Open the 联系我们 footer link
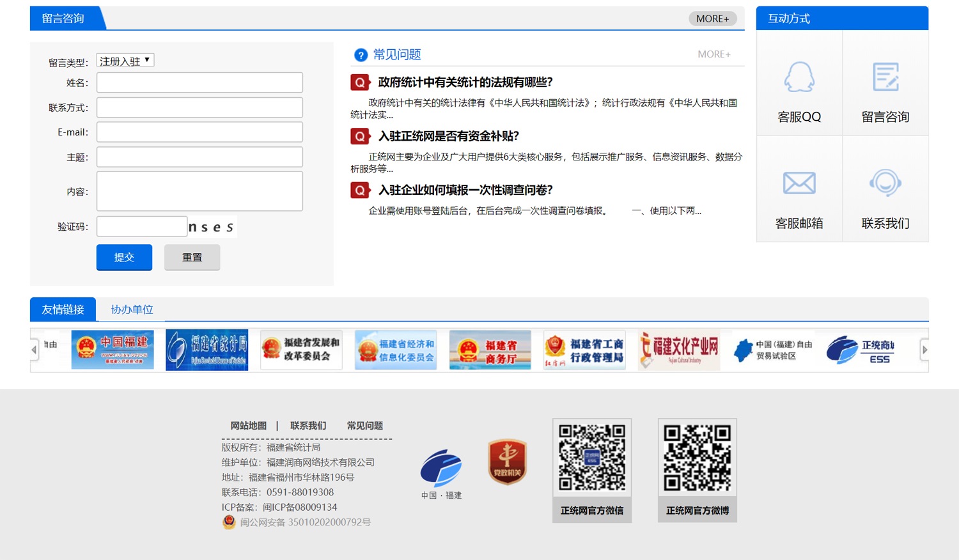This screenshot has width=959, height=560. (308, 426)
